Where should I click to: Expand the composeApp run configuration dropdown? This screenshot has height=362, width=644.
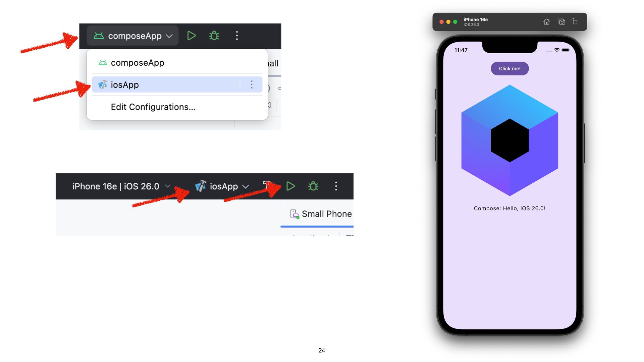pyautogui.click(x=133, y=36)
